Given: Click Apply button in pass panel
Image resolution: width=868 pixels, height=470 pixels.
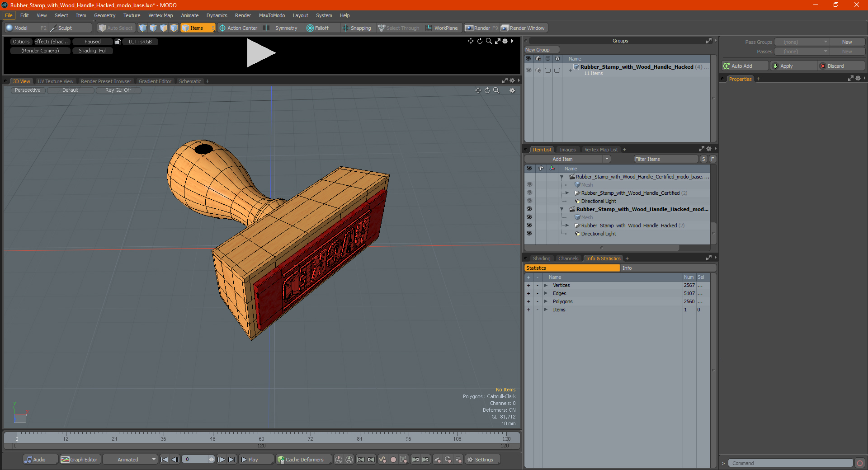Looking at the screenshot, I should [793, 66].
